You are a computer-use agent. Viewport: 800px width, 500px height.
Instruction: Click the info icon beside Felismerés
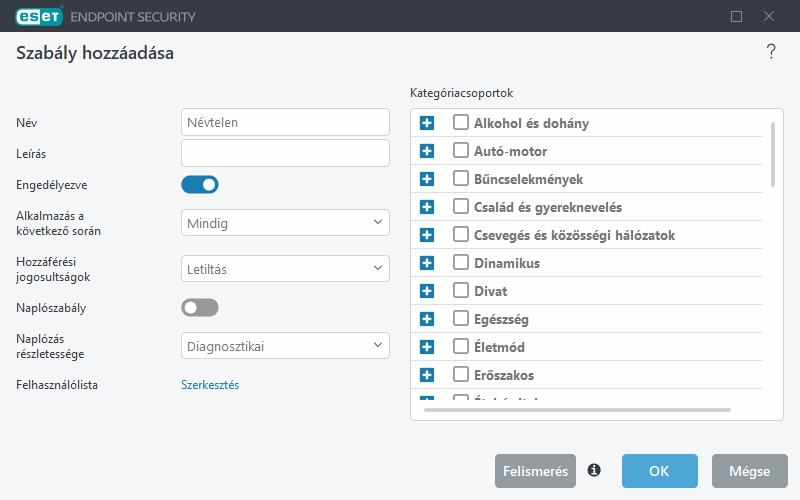click(594, 470)
